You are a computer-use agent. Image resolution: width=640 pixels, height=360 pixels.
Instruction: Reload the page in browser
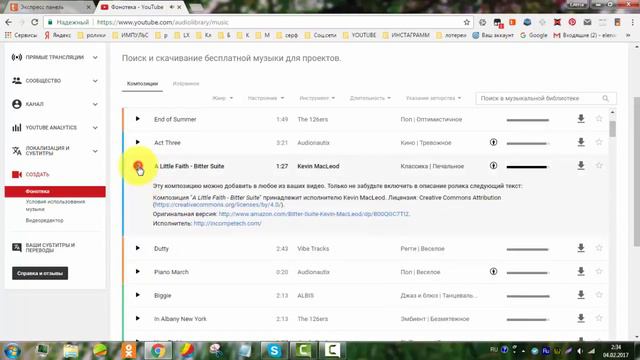coord(35,22)
